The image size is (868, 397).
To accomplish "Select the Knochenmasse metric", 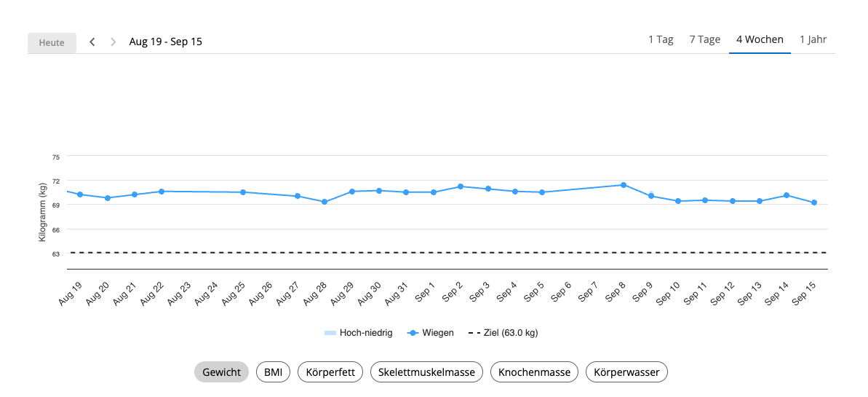I will coord(534,372).
